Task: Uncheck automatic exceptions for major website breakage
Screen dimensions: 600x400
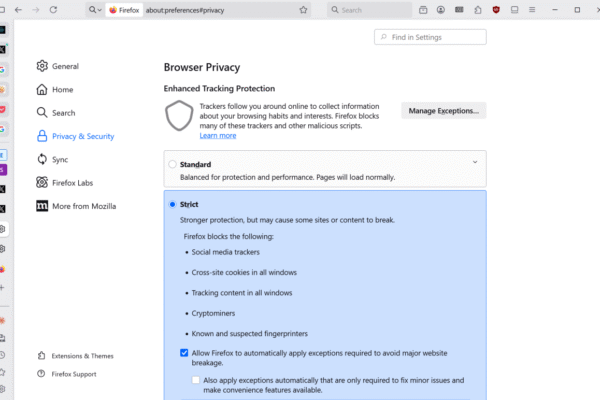Action: pyautogui.click(x=184, y=353)
